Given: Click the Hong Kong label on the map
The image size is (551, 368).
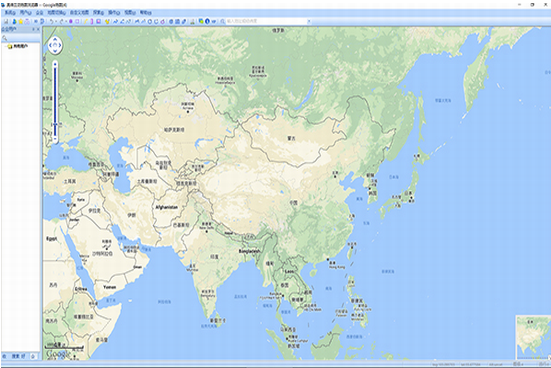Looking at the screenshot, I should point(337,267).
